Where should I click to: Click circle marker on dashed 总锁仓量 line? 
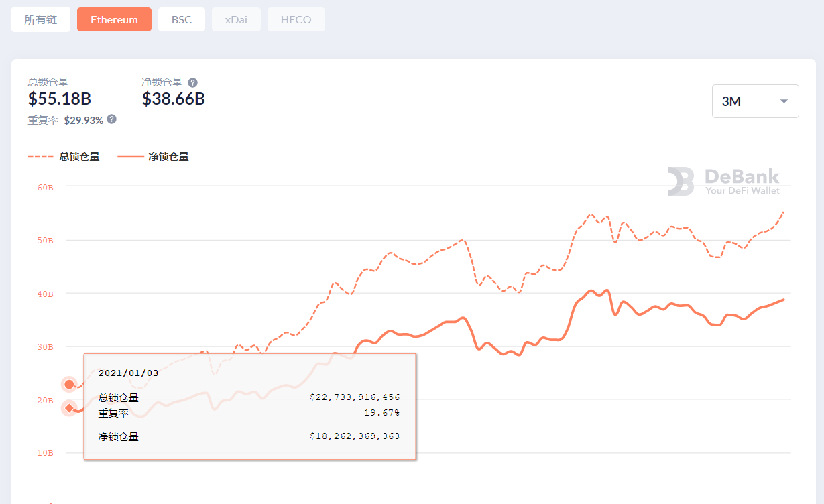point(69,384)
